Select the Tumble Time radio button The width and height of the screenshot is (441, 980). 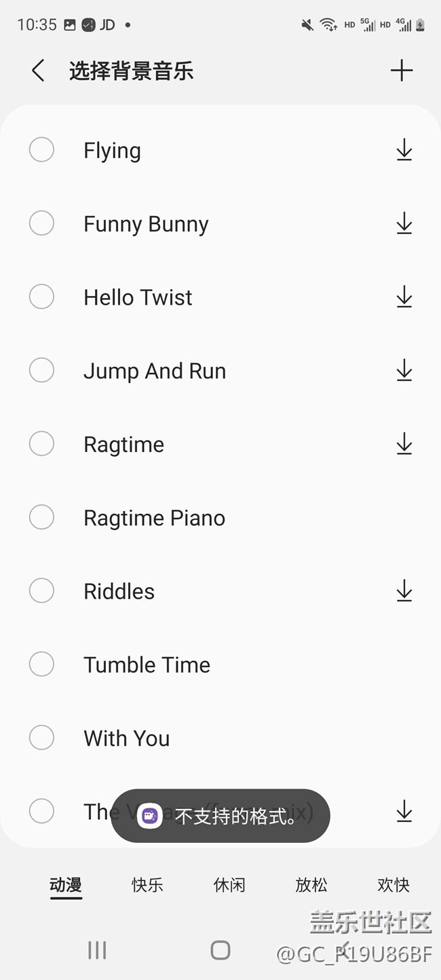pos(41,664)
